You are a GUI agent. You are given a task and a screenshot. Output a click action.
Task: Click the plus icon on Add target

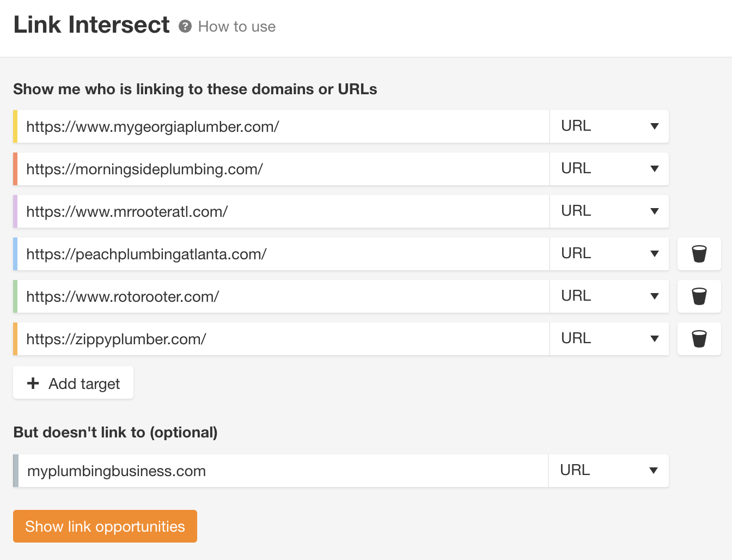(x=33, y=383)
